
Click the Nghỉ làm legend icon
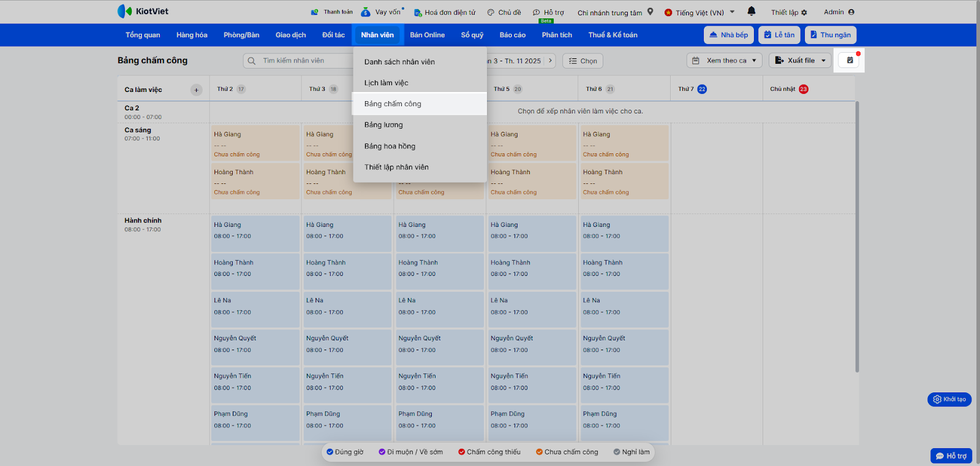coord(617,452)
